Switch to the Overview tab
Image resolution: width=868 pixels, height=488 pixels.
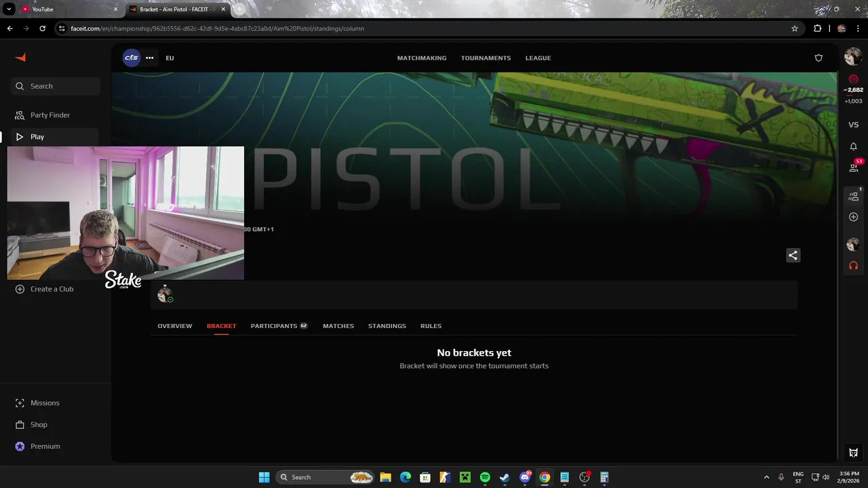pos(175,326)
